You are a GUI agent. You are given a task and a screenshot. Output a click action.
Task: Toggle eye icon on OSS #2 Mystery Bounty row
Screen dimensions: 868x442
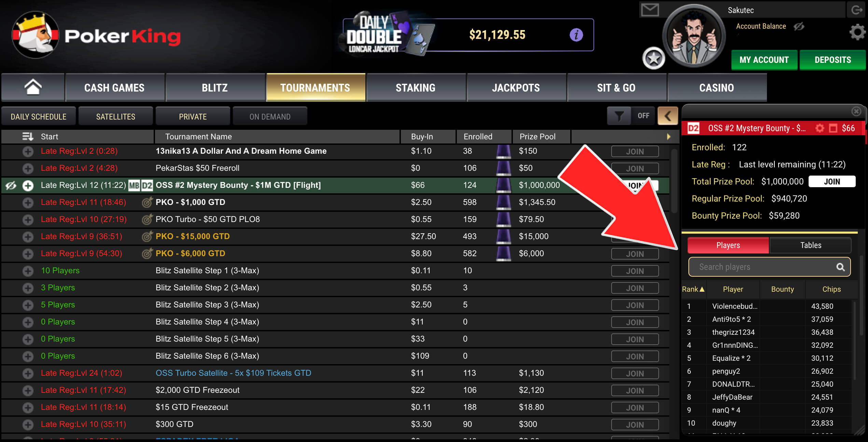pos(11,185)
